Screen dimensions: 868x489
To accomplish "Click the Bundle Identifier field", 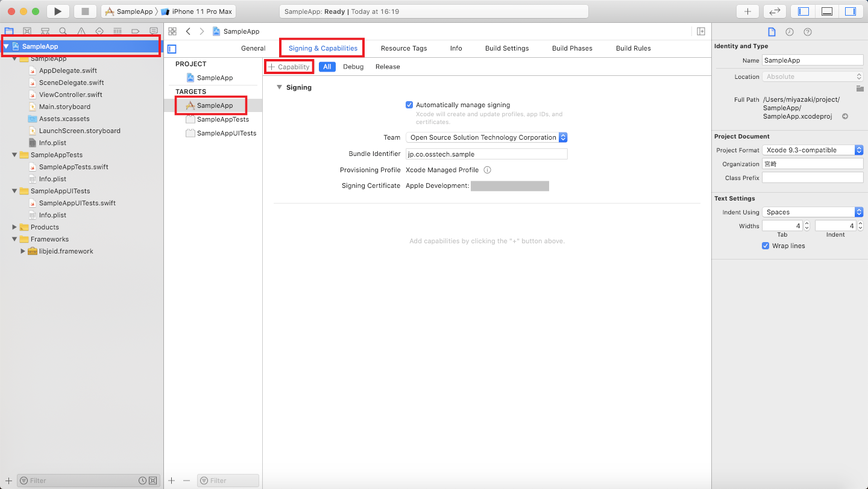I will tap(486, 154).
